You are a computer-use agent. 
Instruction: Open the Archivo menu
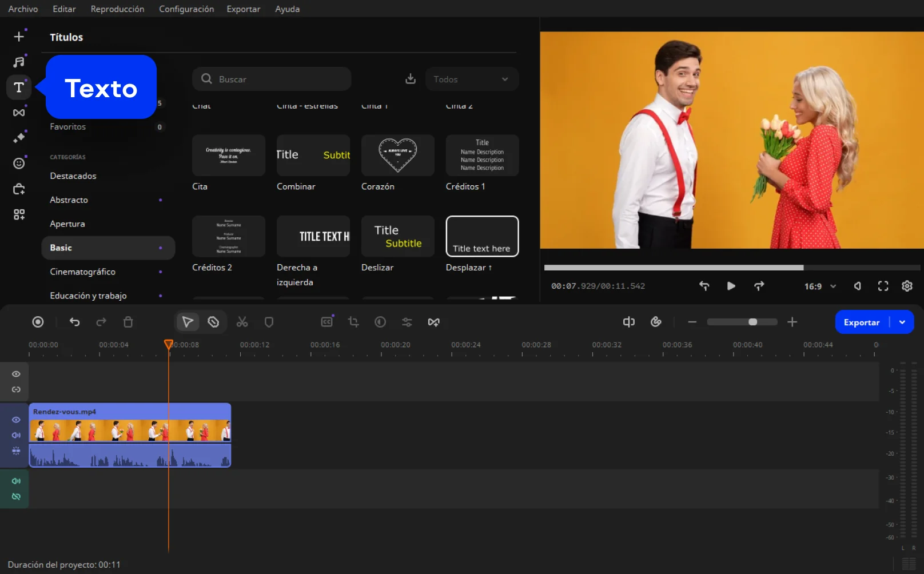point(23,9)
